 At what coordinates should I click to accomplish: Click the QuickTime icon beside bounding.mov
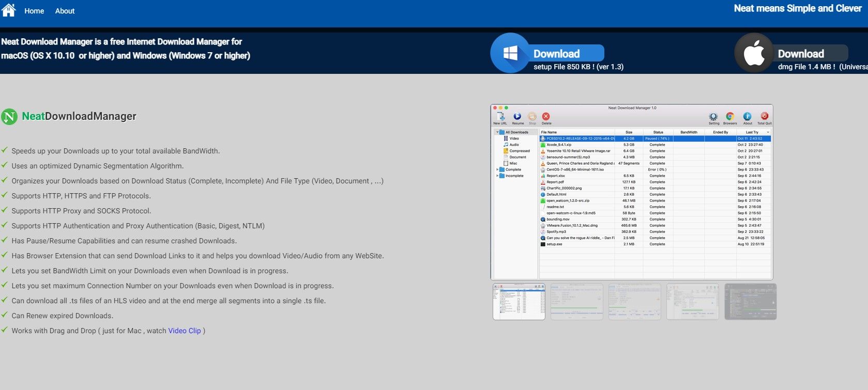click(x=543, y=219)
